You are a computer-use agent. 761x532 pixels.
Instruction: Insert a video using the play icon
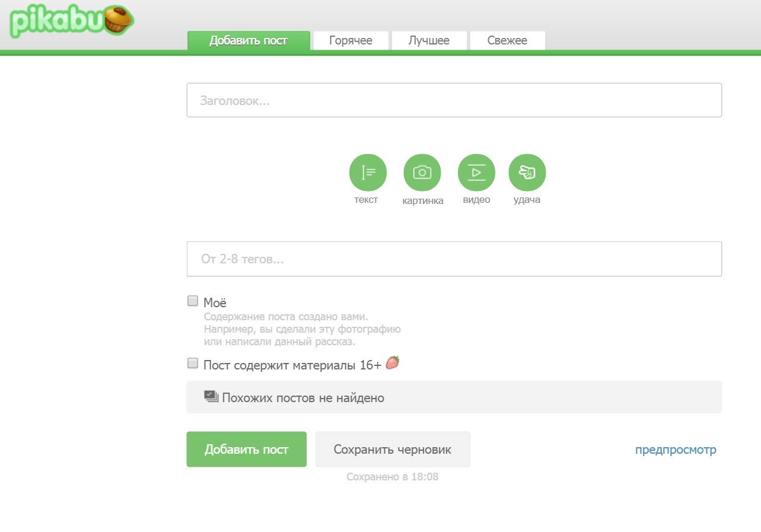point(476,173)
